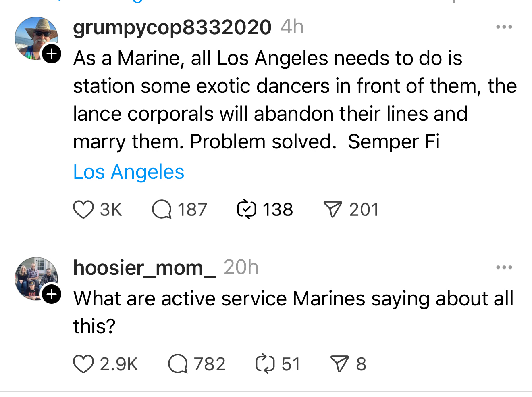Open more options for hoosier_mom_ post
Image resolution: width=532 pixels, height=397 pixels.
point(504,267)
